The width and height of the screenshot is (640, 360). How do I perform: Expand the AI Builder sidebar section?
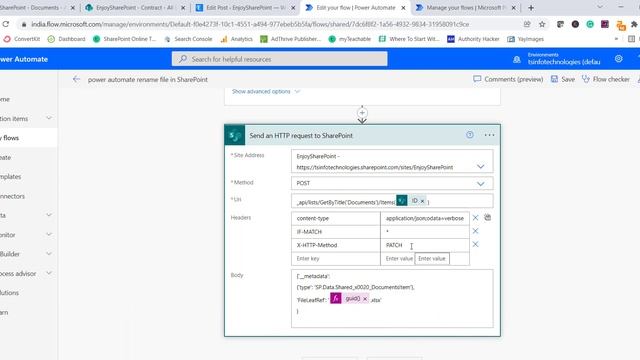49,254
